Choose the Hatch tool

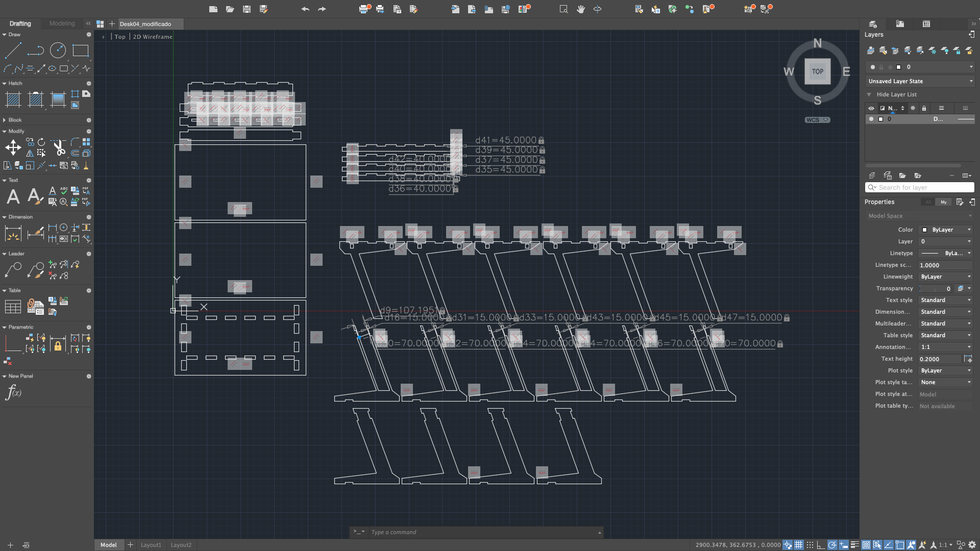click(13, 99)
